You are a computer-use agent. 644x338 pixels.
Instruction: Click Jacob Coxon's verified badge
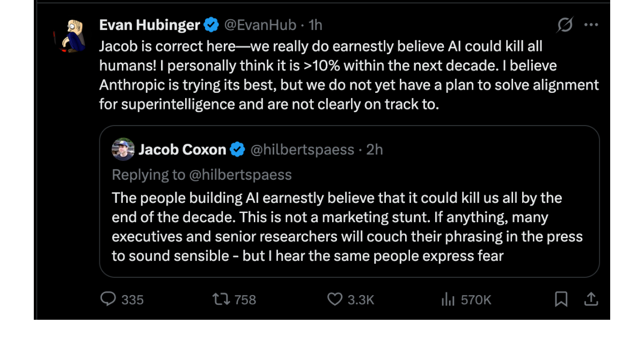pyautogui.click(x=237, y=150)
